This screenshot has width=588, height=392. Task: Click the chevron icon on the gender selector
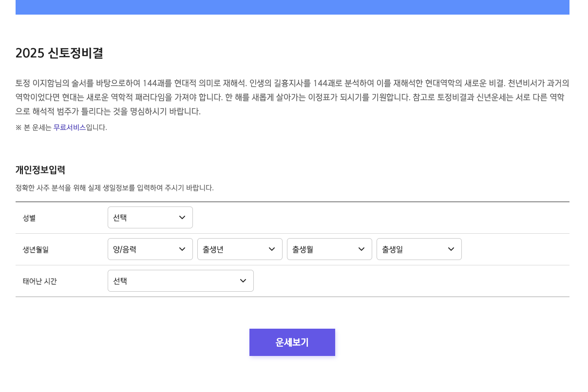[182, 218]
